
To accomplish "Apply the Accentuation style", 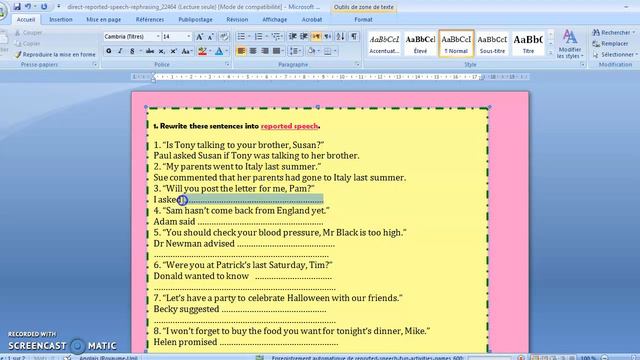I will tap(384, 43).
